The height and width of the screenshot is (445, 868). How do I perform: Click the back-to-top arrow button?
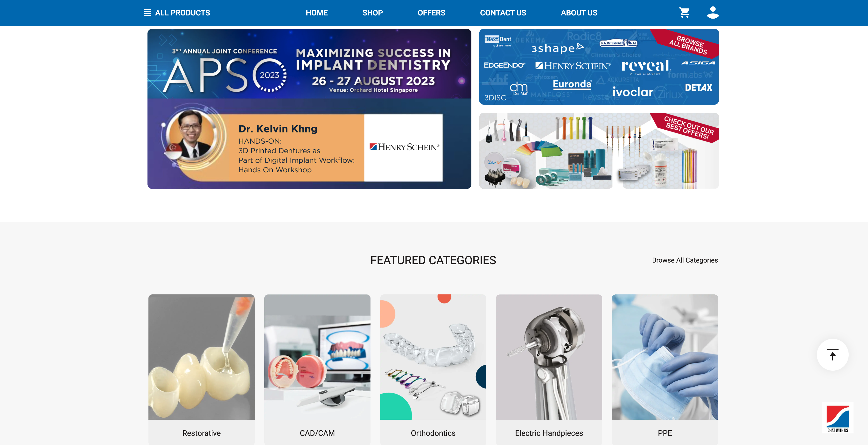click(x=833, y=355)
